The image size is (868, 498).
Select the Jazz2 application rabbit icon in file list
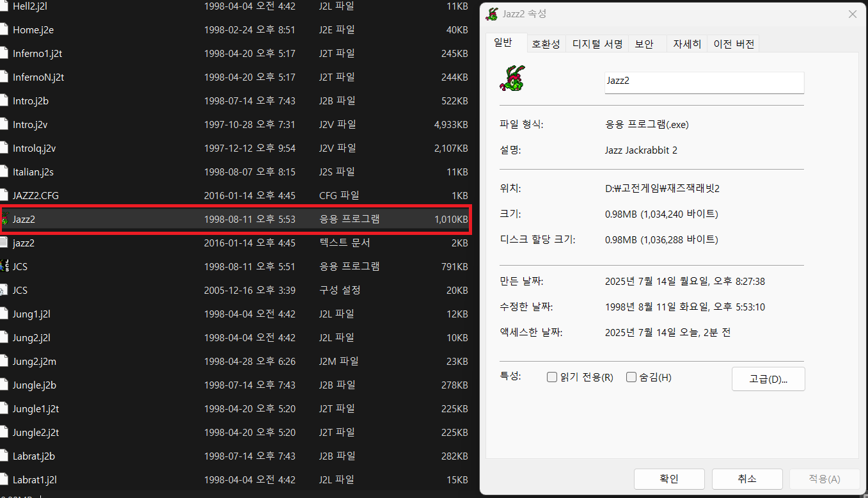(x=5, y=220)
